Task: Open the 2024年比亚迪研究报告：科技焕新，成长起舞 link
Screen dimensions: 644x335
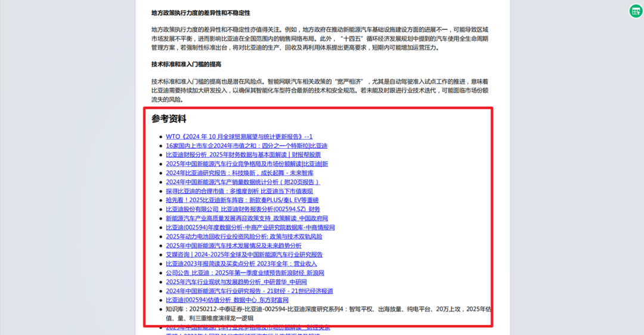Action: click(240, 173)
